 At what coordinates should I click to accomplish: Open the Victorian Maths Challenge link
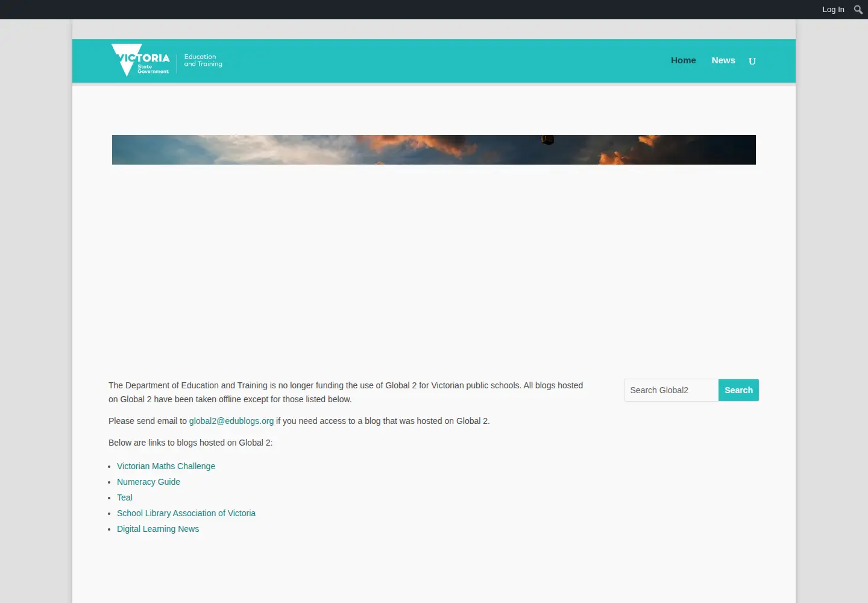(166, 466)
